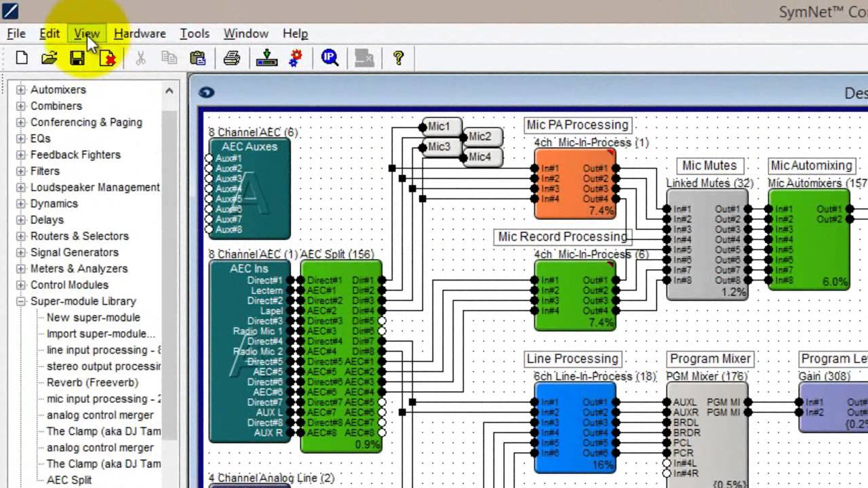This screenshot has height=488, width=868.
Task: Select the Mic4 connector node
Action: click(483, 157)
